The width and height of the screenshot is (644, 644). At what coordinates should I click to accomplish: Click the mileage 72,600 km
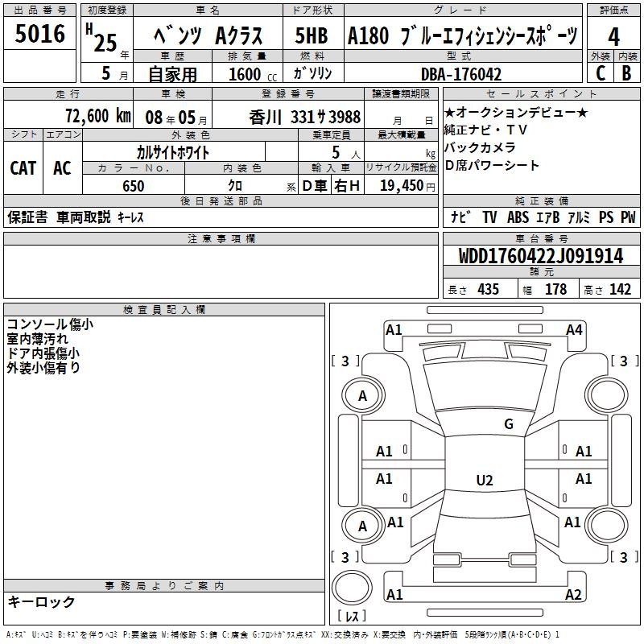click(98, 116)
